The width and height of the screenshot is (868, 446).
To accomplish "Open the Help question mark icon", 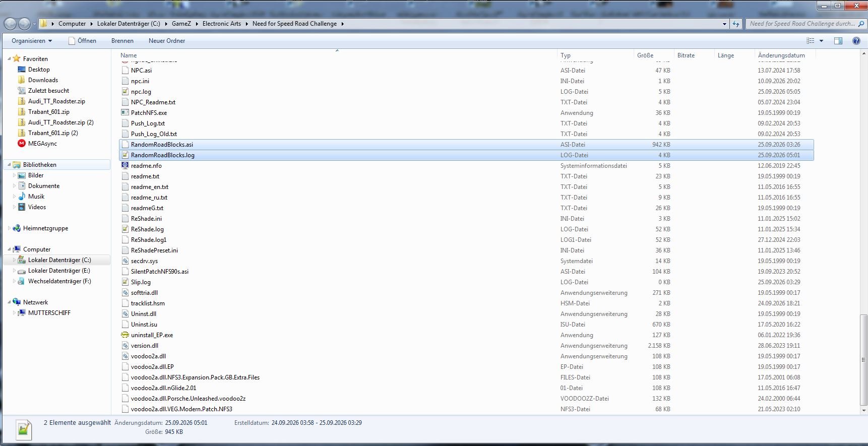I will [856, 41].
